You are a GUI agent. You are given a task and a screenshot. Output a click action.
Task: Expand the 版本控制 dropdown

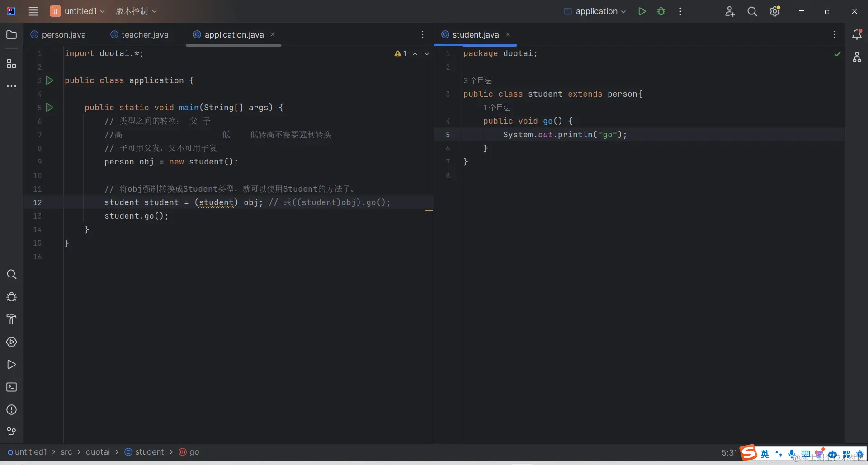pyautogui.click(x=136, y=11)
